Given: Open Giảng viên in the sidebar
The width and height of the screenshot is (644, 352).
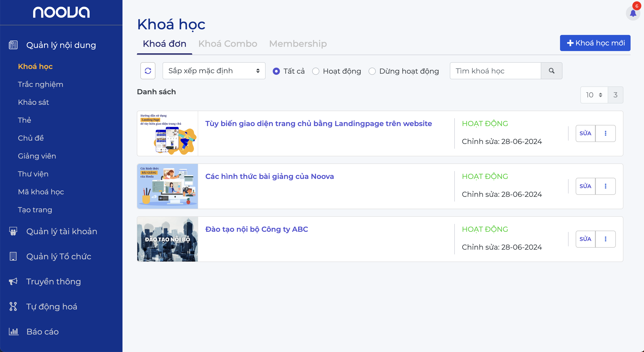Looking at the screenshot, I should tap(37, 156).
